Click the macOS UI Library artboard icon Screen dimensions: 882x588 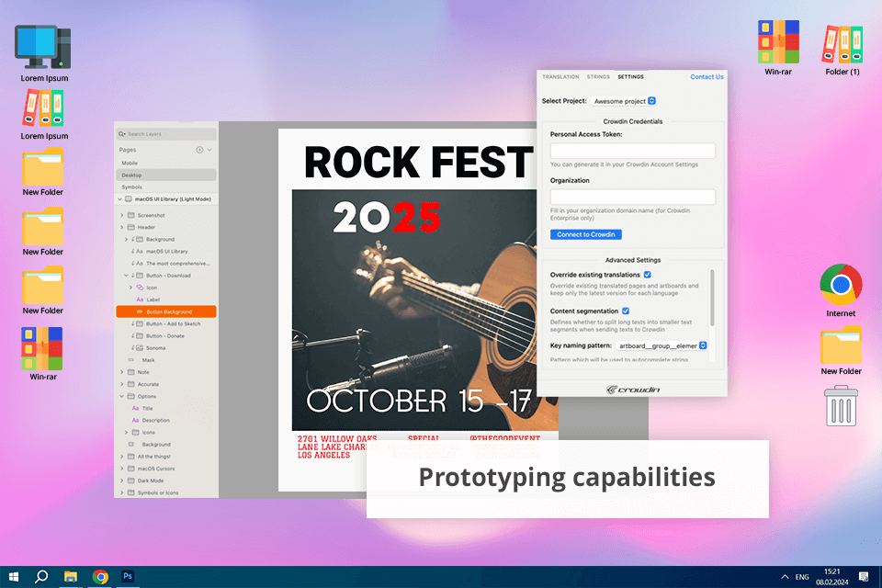129,199
